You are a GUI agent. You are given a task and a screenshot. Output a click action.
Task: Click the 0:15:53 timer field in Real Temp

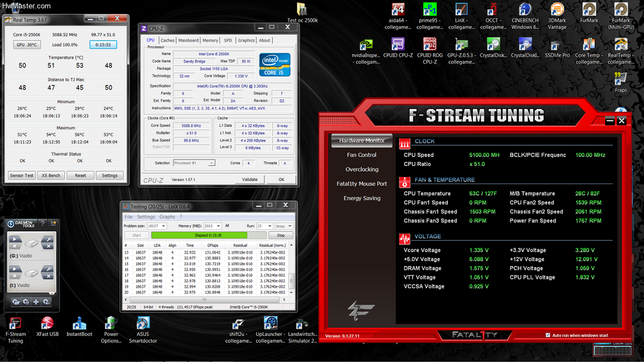click(103, 44)
